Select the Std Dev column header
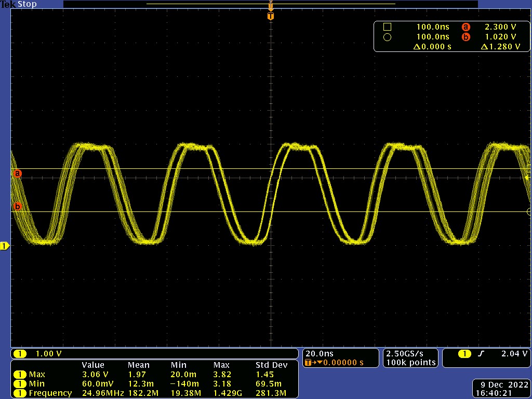The height and width of the screenshot is (399, 532). [x=271, y=365]
